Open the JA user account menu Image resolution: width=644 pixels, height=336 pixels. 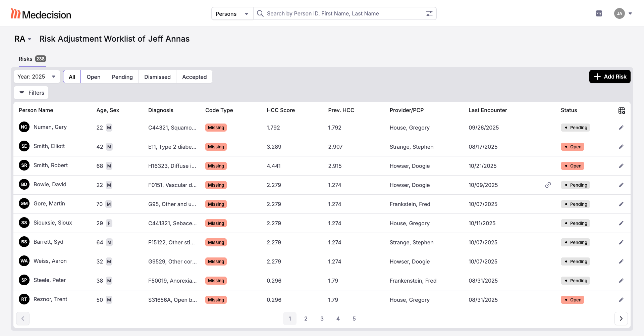coord(623,13)
